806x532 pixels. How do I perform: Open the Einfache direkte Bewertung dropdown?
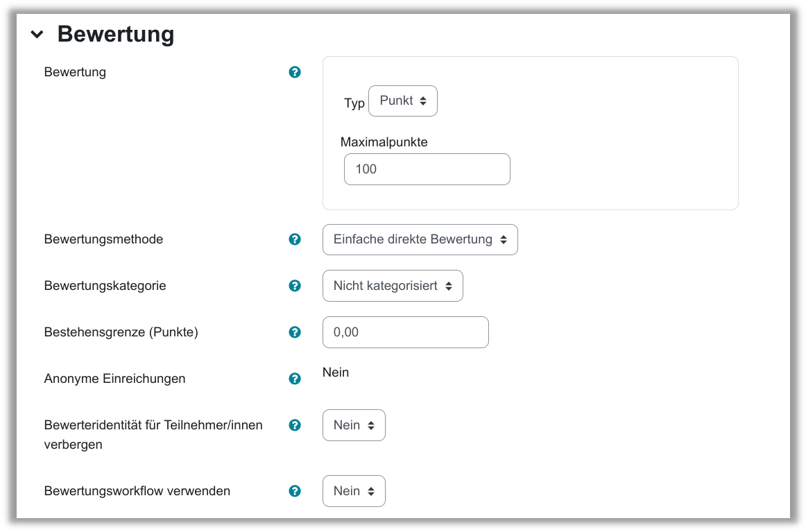(420, 240)
